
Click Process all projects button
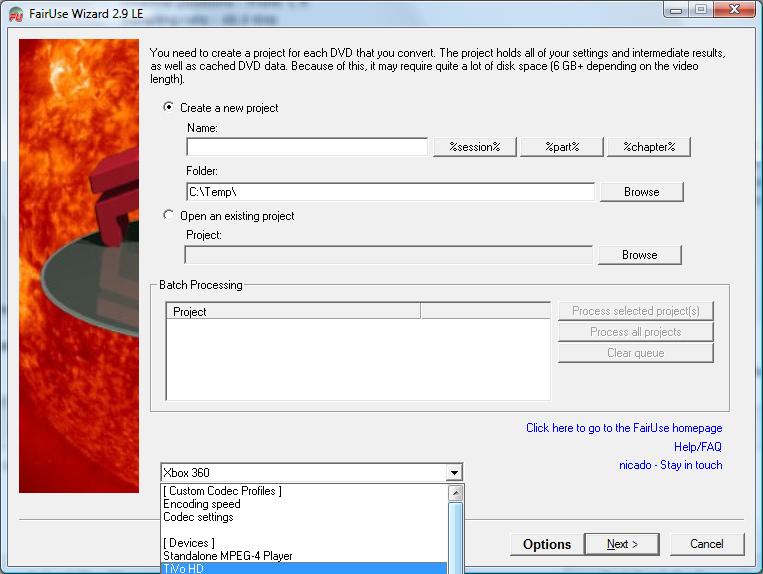636,332
